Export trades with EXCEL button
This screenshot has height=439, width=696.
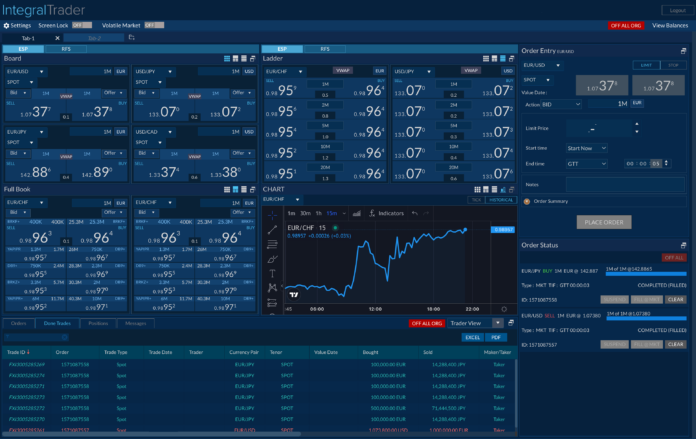pos(473,338)
